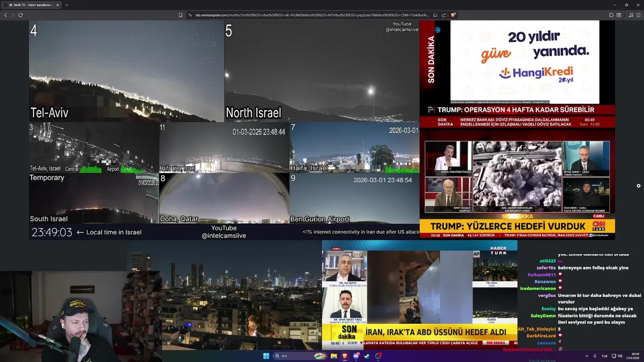Image resolution: width=644 pixels, height=362 pixels.
Task: Select the North Israel camera 5 feed
Action: coord(322,71)
